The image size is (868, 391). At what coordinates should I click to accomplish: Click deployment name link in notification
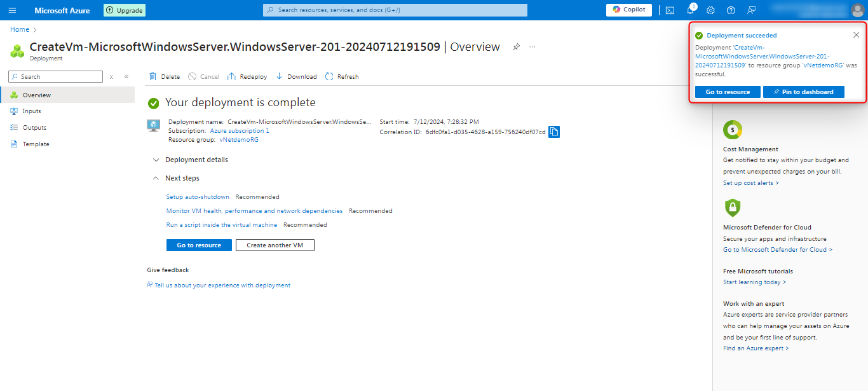[x=762, y=56]
